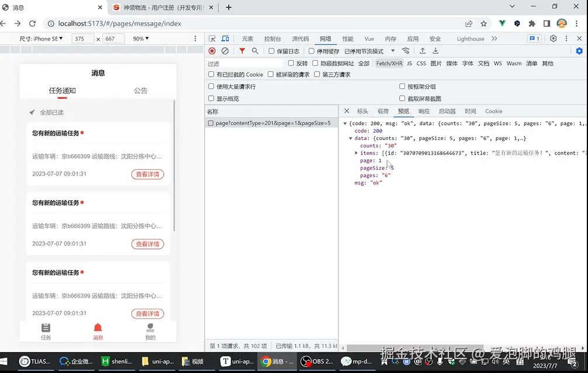Check 有已拦截的 Cookie checkbox

211,74
